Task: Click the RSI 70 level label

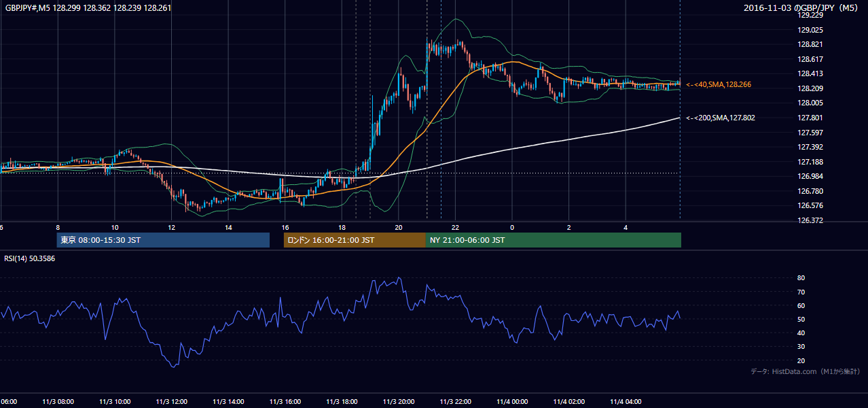Action: click(801, 292)
